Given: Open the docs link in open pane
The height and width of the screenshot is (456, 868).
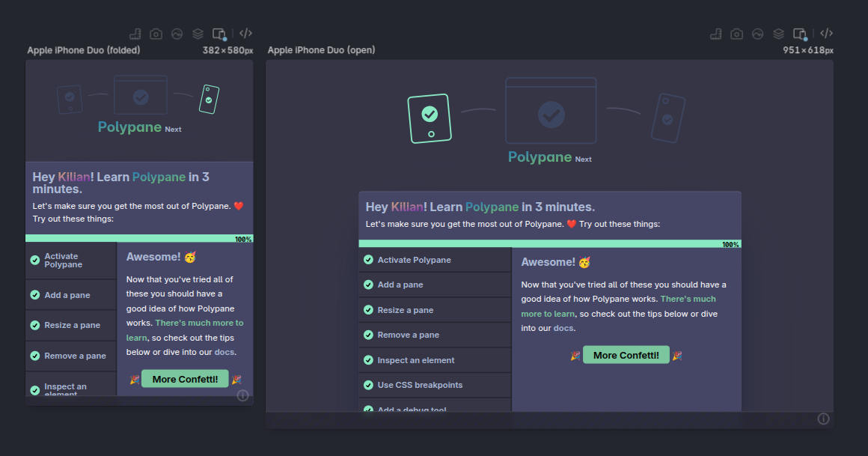Looking at the screenshot, I should point(563,328).
